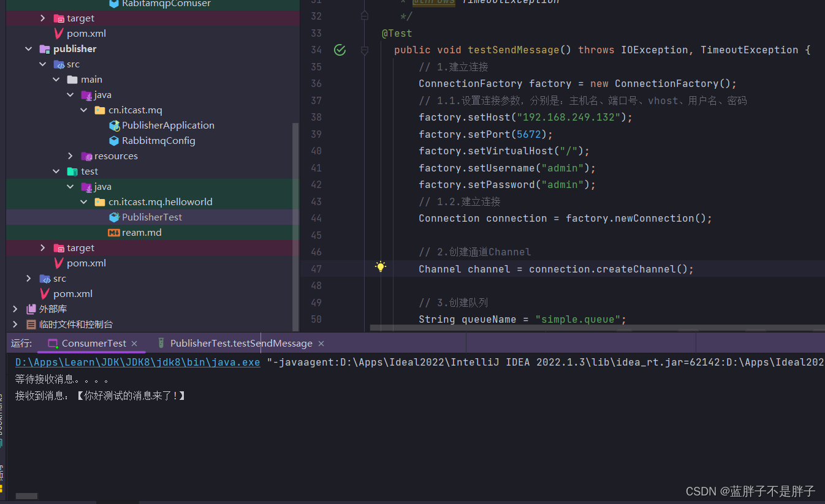Click connection.createChannel() in the editor

click(609, 269)
